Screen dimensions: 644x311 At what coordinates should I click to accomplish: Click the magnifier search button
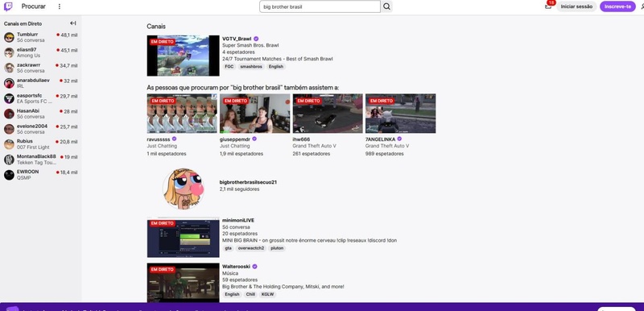coord(386,6)
